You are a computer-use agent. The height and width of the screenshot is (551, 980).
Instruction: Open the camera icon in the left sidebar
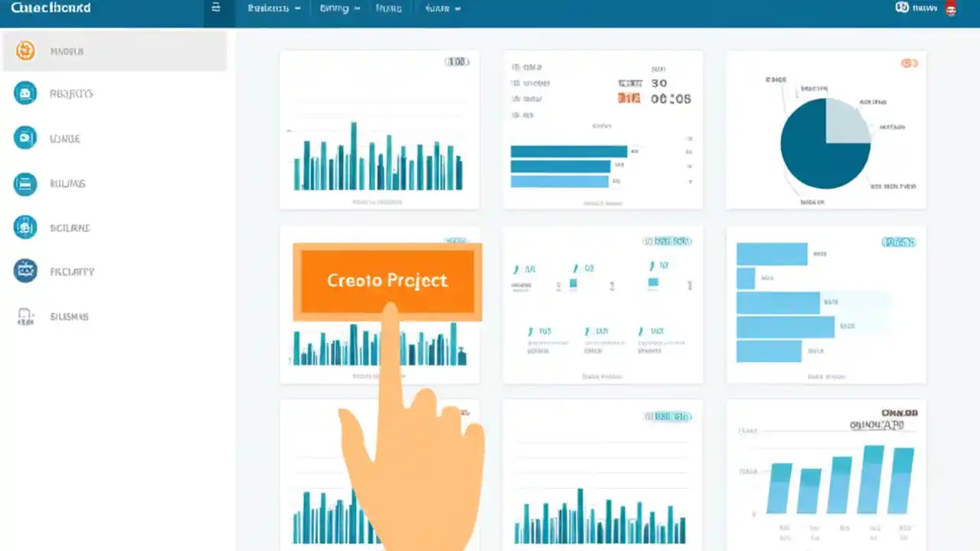click(25, 139)
